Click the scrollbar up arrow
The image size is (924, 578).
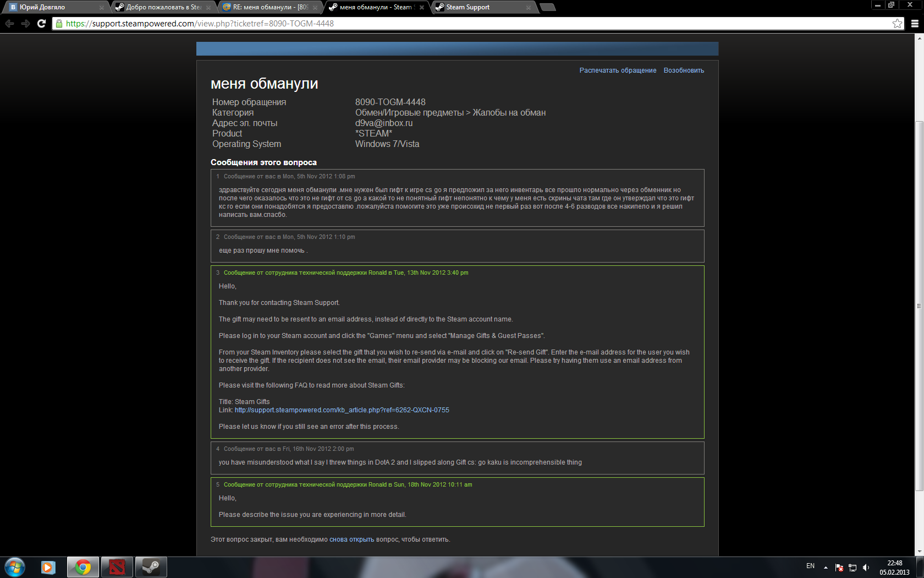pyautogui.click(x=919, y=38)
